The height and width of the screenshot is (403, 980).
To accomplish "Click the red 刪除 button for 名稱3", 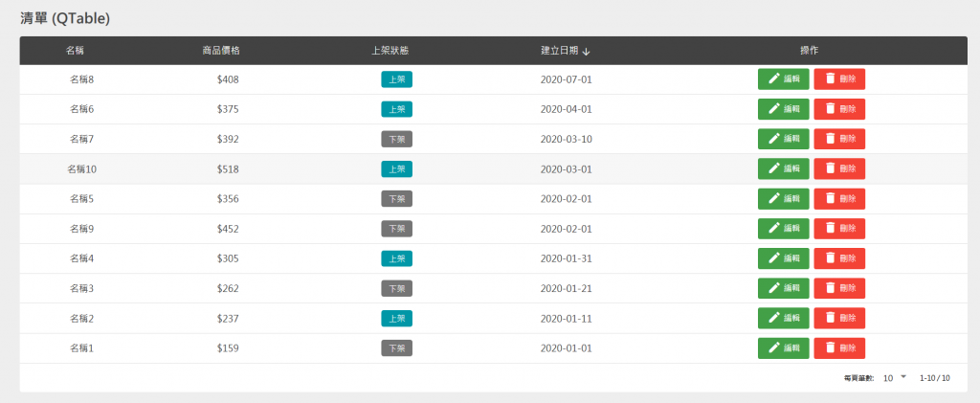I will click(839, 288).
